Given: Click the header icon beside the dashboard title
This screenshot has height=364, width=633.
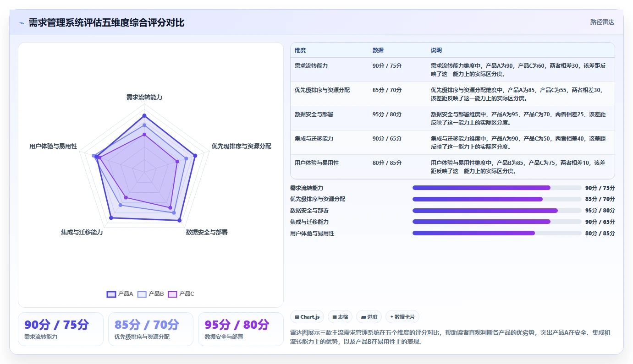Looking at the screenshot, I should pyautogui.click(x=22, y=22).
